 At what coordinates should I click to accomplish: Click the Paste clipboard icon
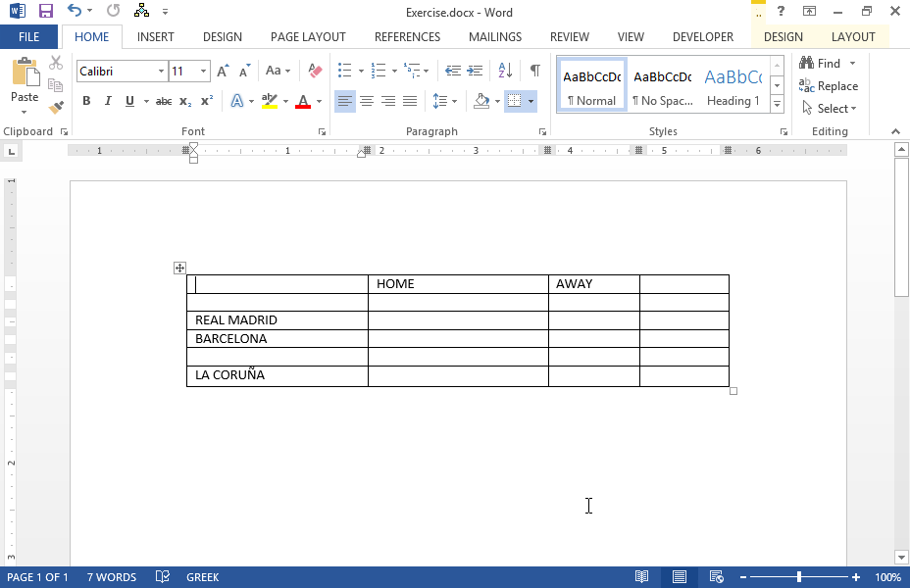coord(25,72)
